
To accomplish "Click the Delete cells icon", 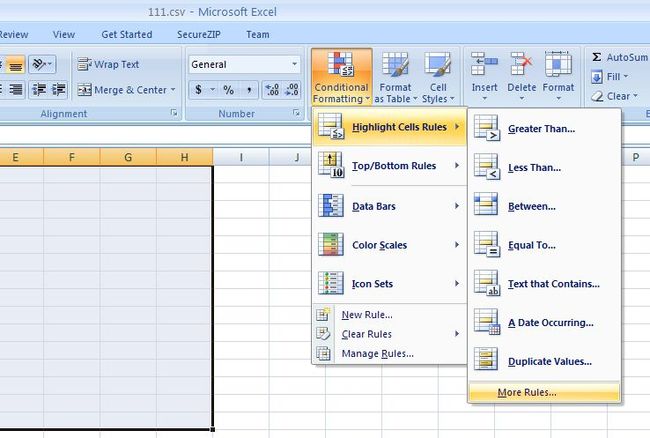I will tap(521, 64).
